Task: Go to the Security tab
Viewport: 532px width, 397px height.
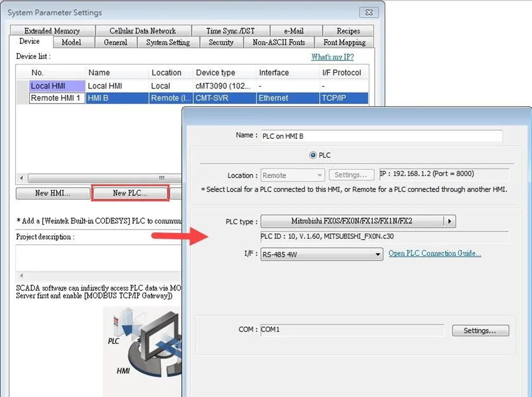Action: pos(221,42)
